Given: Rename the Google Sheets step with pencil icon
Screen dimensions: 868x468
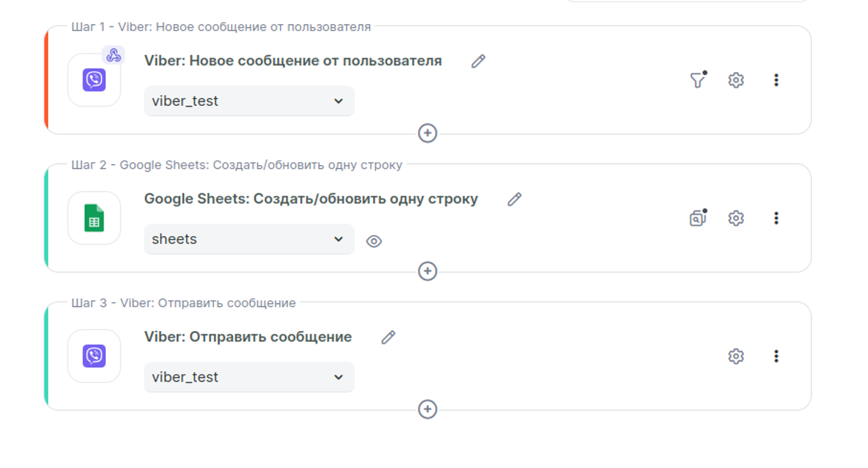Looking at the screenshot, I should (x=514, y=199).
